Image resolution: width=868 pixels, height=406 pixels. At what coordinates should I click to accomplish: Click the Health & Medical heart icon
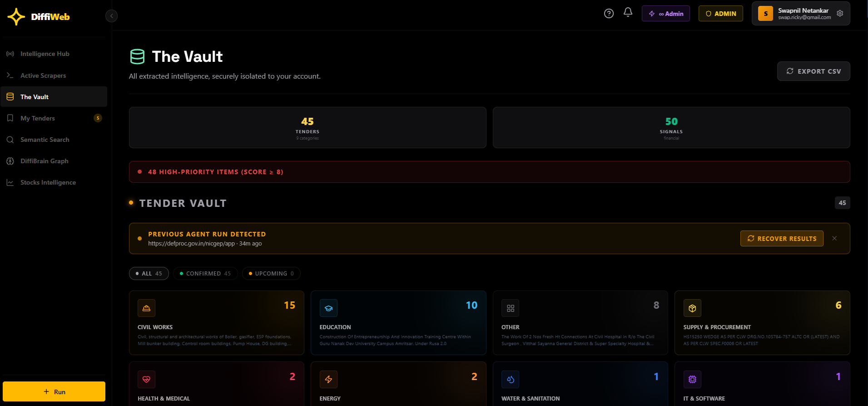146,379
